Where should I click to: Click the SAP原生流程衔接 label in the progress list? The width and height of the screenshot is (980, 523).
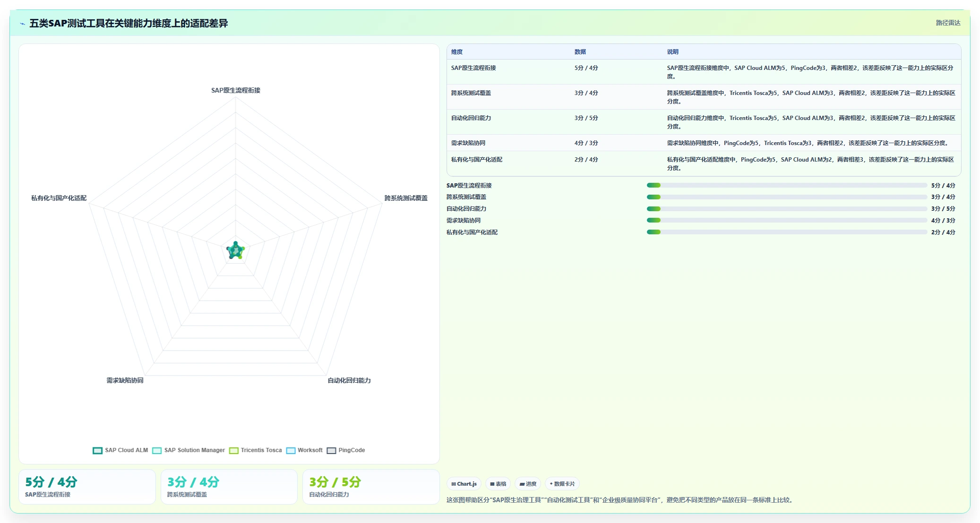[469, 186]
